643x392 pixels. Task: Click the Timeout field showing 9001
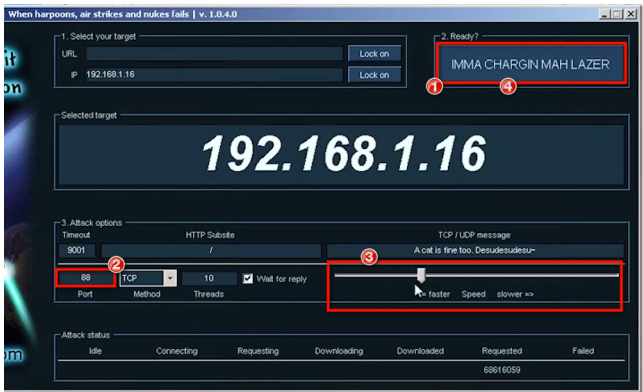click(x=77, y=250)
